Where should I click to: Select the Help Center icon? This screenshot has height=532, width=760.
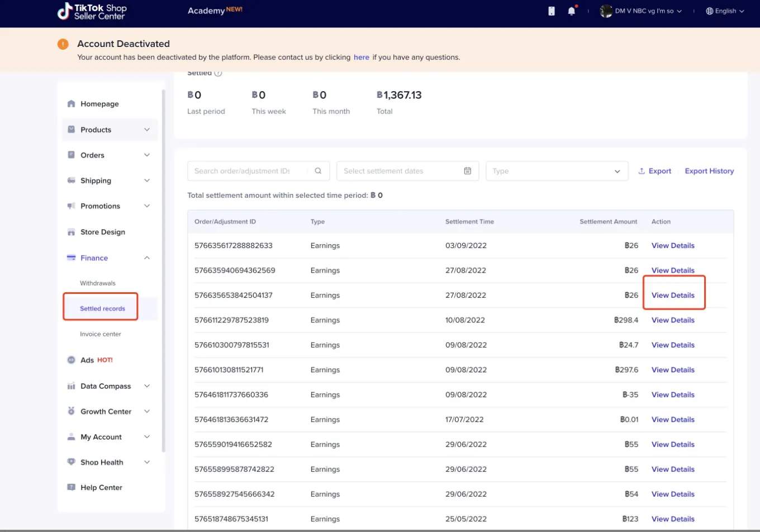tap(71, 487)
